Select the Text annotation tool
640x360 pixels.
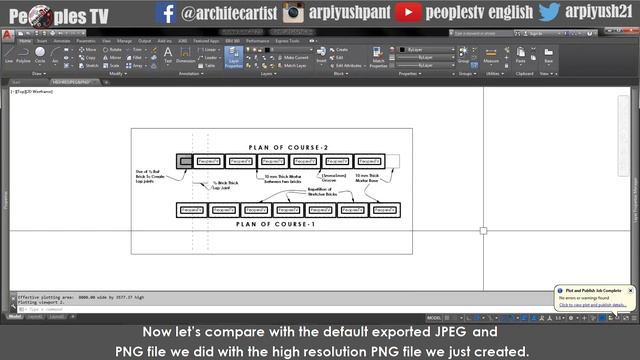click(168, 55)
